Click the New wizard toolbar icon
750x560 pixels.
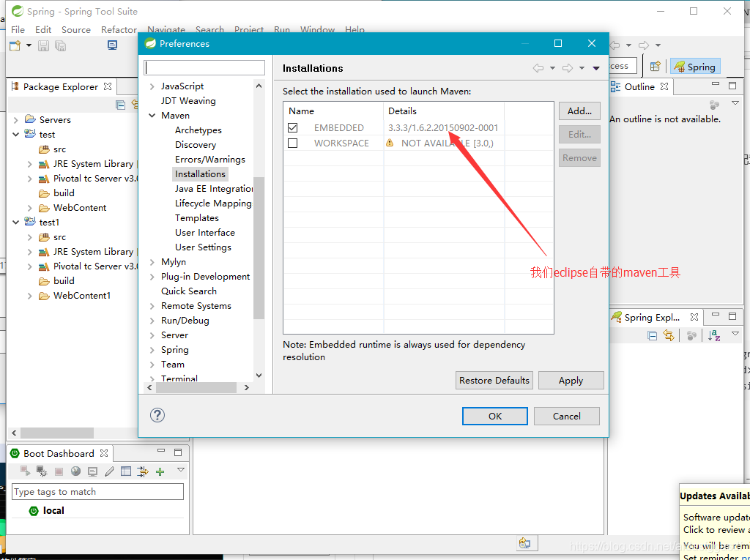tap(15, 45)
